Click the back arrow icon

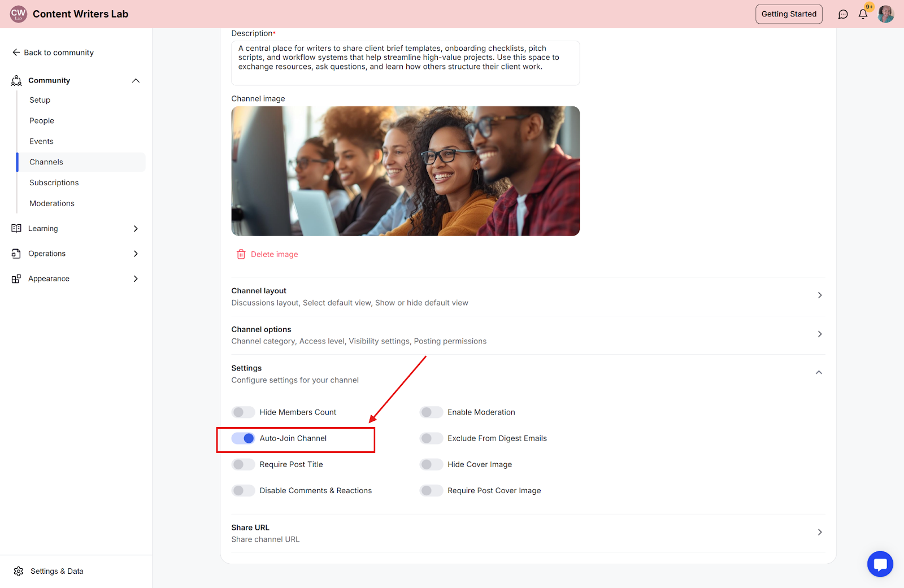(x=16, y=53)
